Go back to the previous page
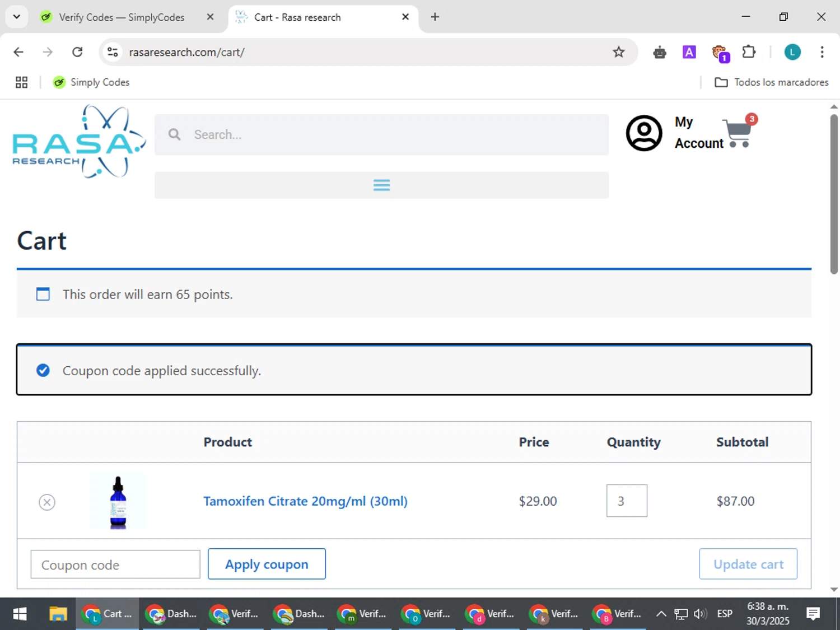This screenshot has width=840, height=630. (x=18, y=52)
